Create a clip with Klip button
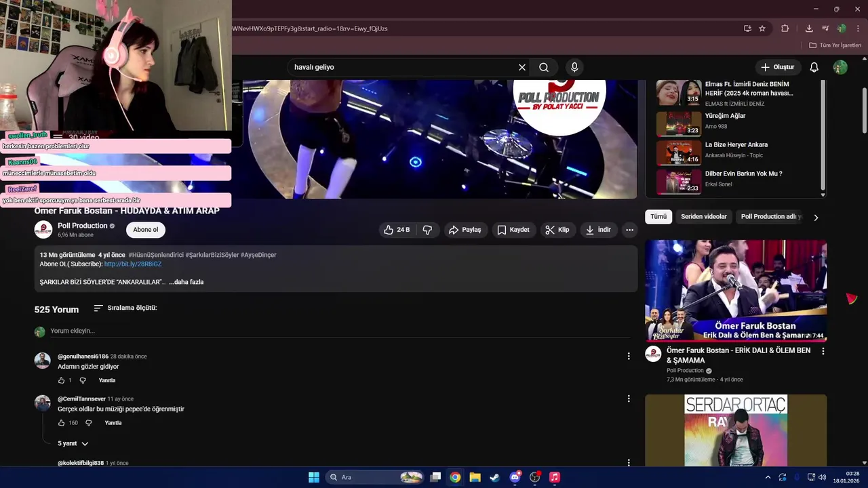This screenshot has width=868, height=488. click(557, 230)
